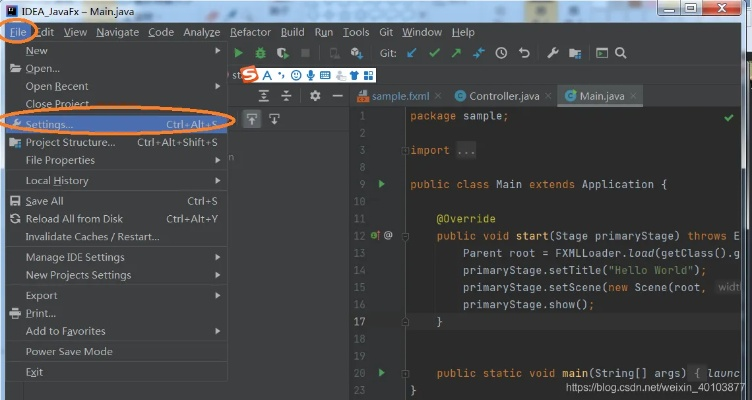752x400 pixels.
Task: Open tool window settings gear icon
Action: click(x=315, y=96)
